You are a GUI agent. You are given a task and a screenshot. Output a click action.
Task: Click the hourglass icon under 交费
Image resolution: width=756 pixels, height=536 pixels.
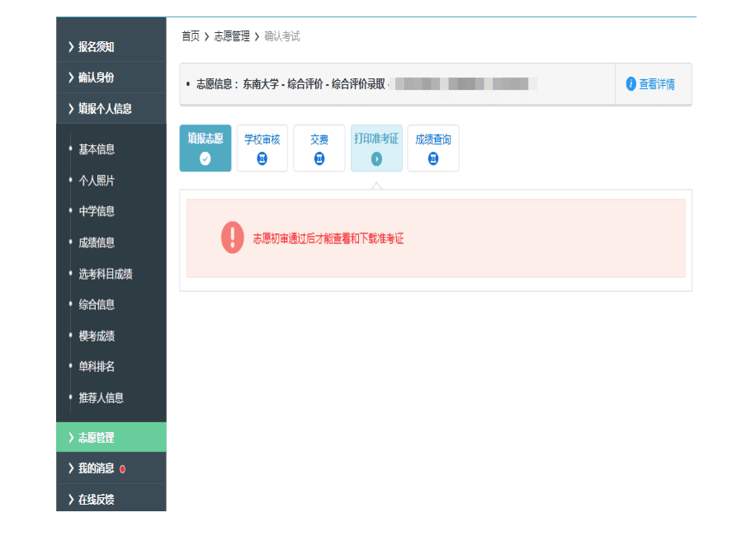coord(319,159)
